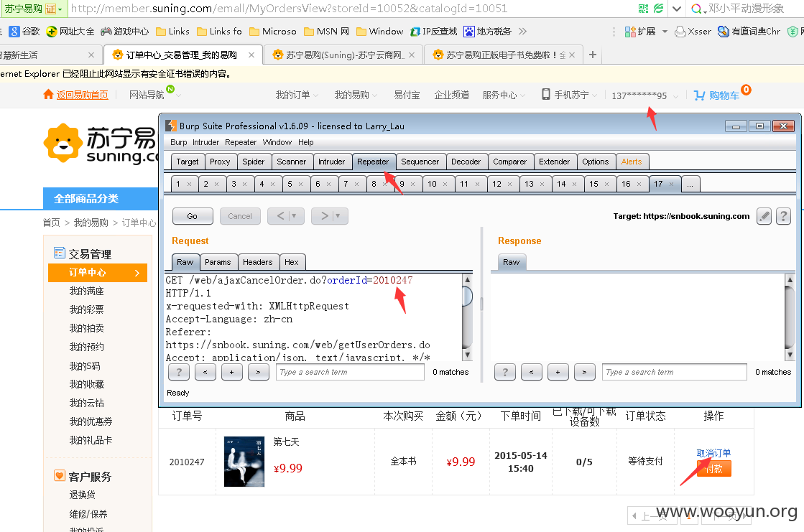Image resolution: width=804 pixels, height=532 pixels.
Task: Open 订单中心 in the left sidebar
Action: point(98,273)
